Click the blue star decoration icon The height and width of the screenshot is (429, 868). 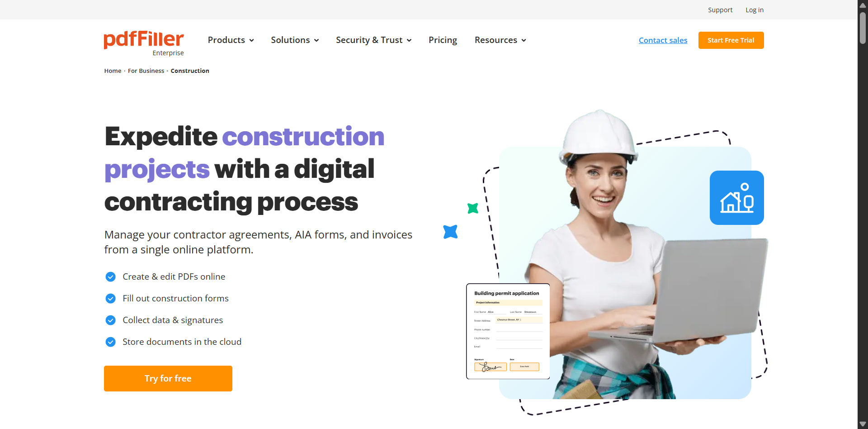(x=450, y=232)
